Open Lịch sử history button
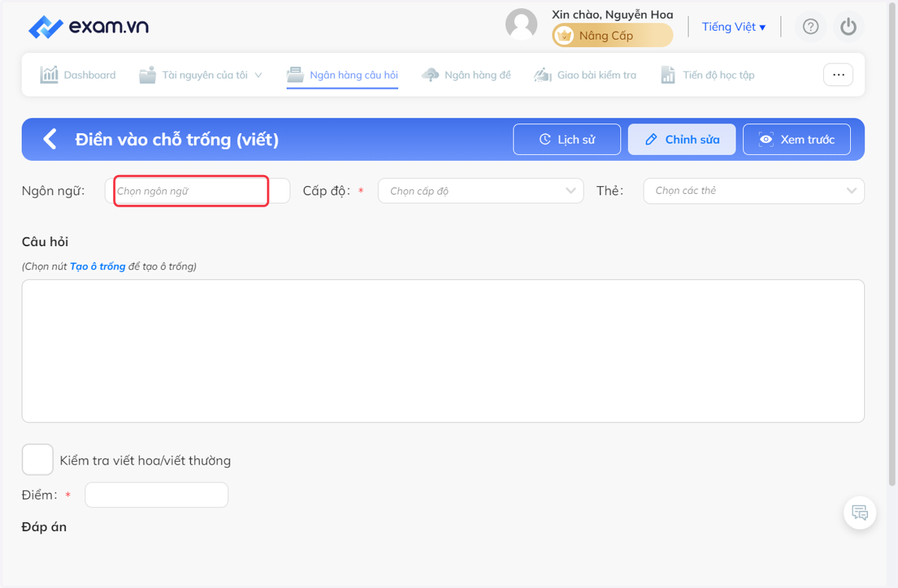This screenshot has height=588, width=898. coord(567,139)
